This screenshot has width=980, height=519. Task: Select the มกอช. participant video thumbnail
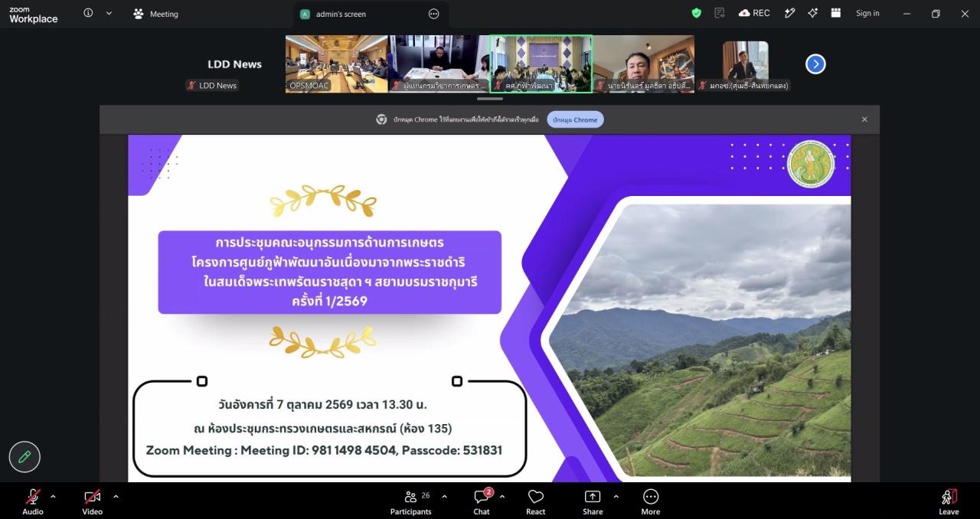coord(746,64)
